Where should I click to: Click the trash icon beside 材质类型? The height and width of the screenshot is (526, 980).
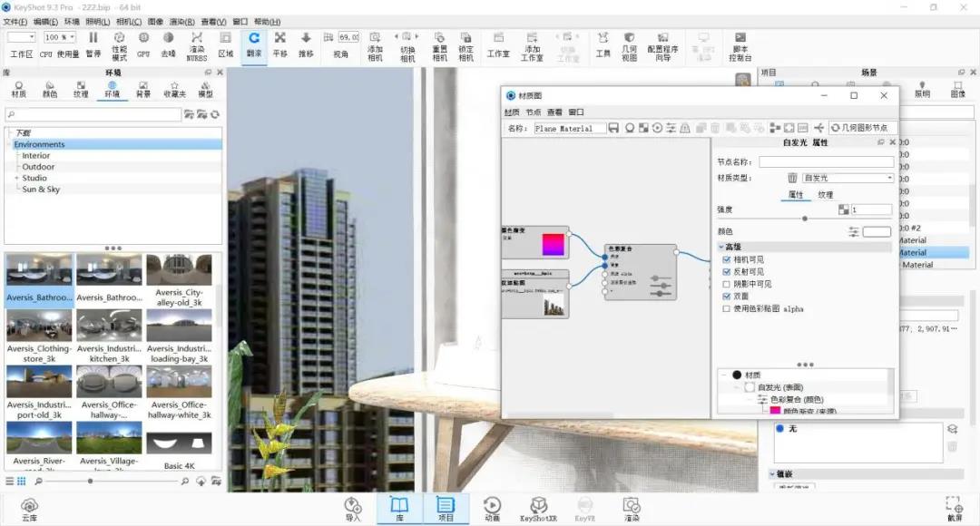coord(792,178)
